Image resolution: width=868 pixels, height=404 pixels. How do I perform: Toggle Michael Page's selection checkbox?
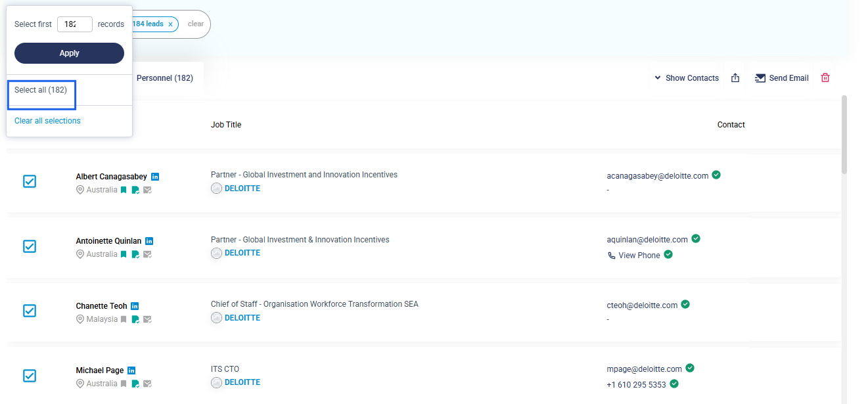(x=30, y=376)
